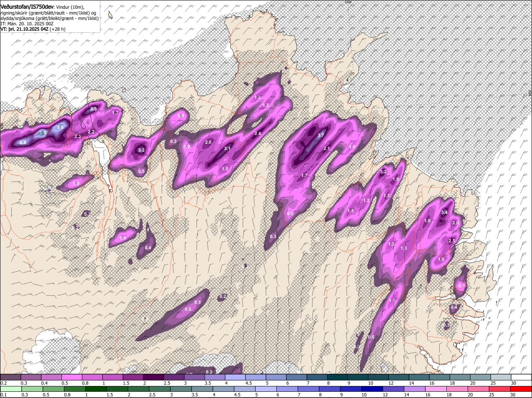Click the 5.6 precipitation value label
Image resolution: width=532 pixels, height=398 pixels.
[x=60, y=127]
